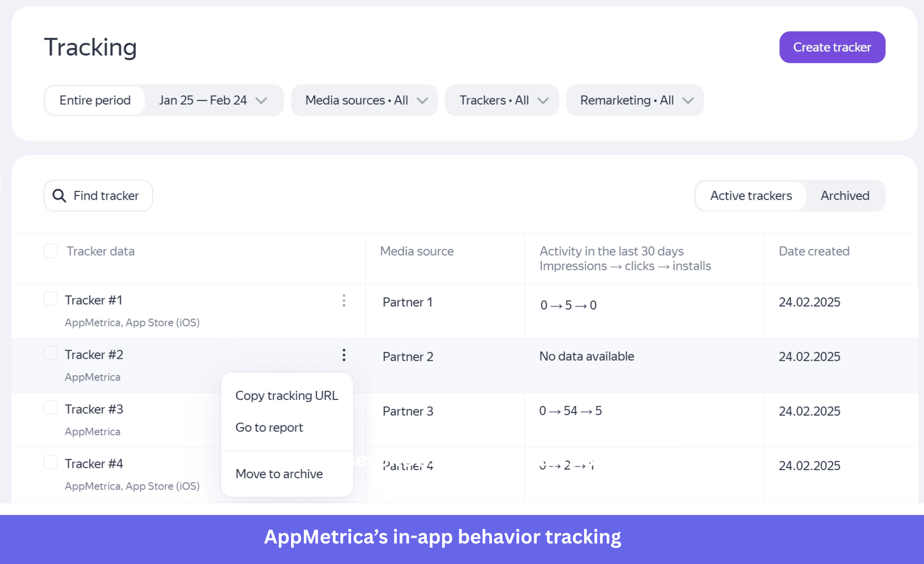Check the select-all checkbox in table header

[50, 250]
